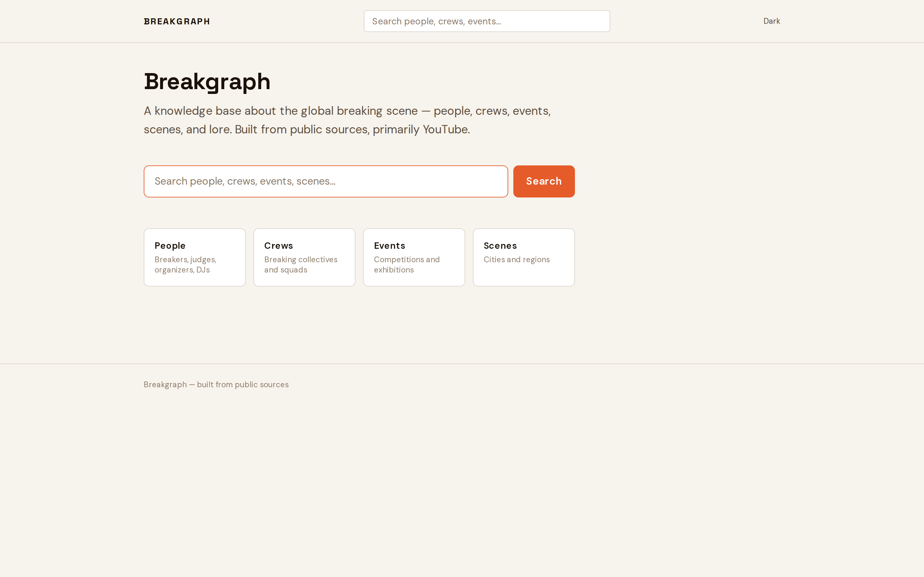The width and height of the screenshot is (924, 577).
Task: Open the Events category card
Action: [414, 257]
